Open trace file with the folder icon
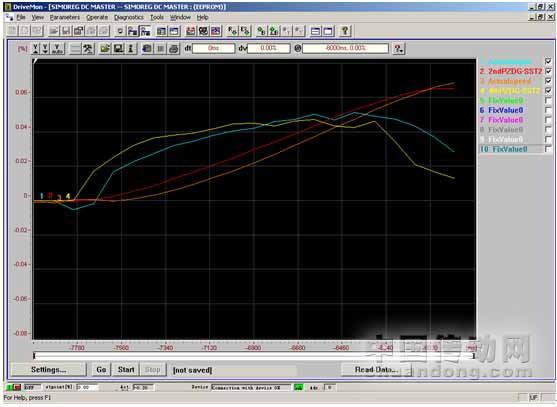Image resolution: width=557 pixels, height=407 pixels. click(105, 48)
